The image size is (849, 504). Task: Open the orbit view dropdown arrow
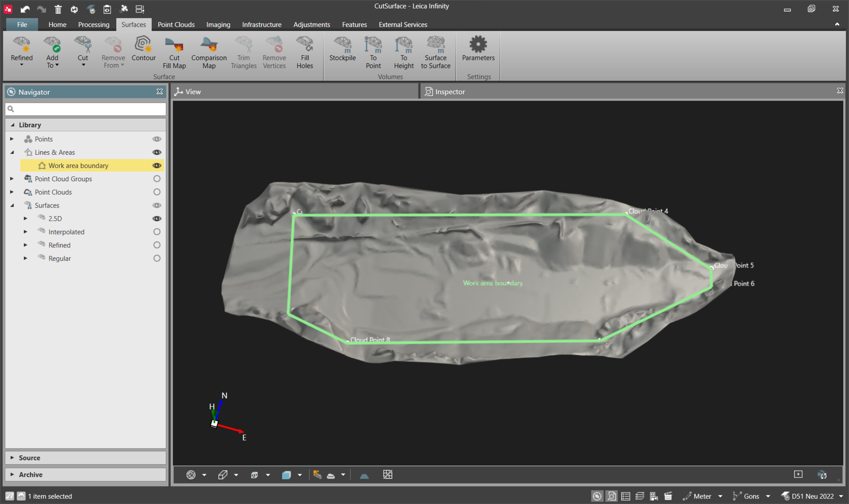[205, 475]
